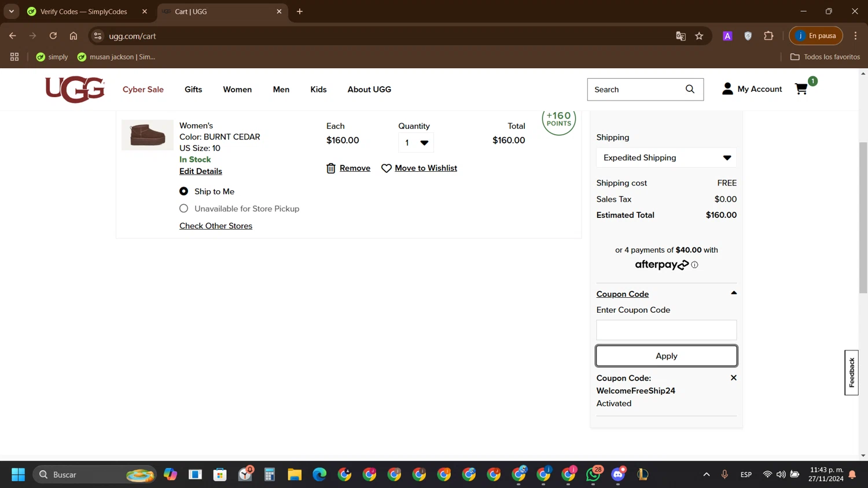Click Edit Details link

point(201,171)
